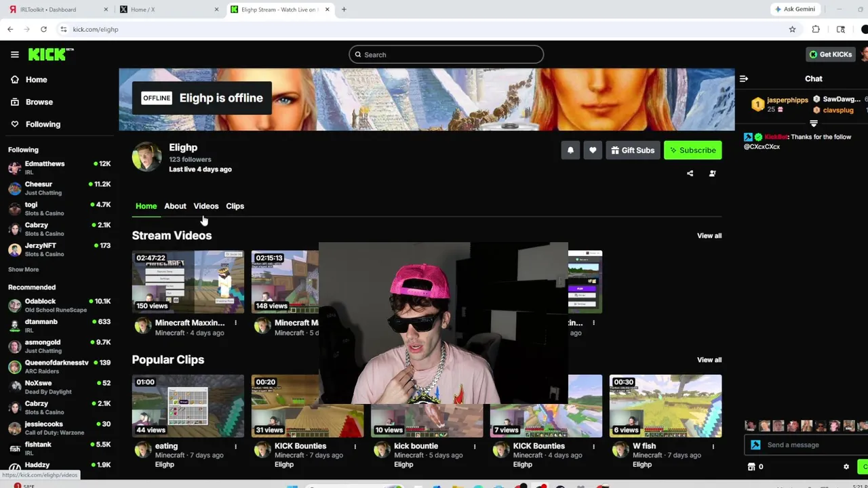Screen dimensions: 868x488
Task: Open Edmatthews channel in Following list
Action: pos(60,167)
